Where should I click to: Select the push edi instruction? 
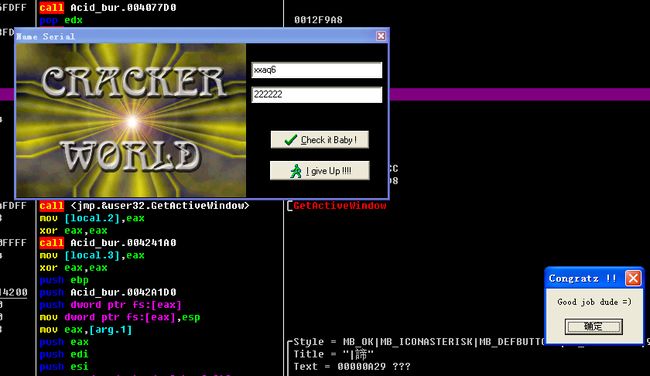pyautogui.click(x=64, y=354)
